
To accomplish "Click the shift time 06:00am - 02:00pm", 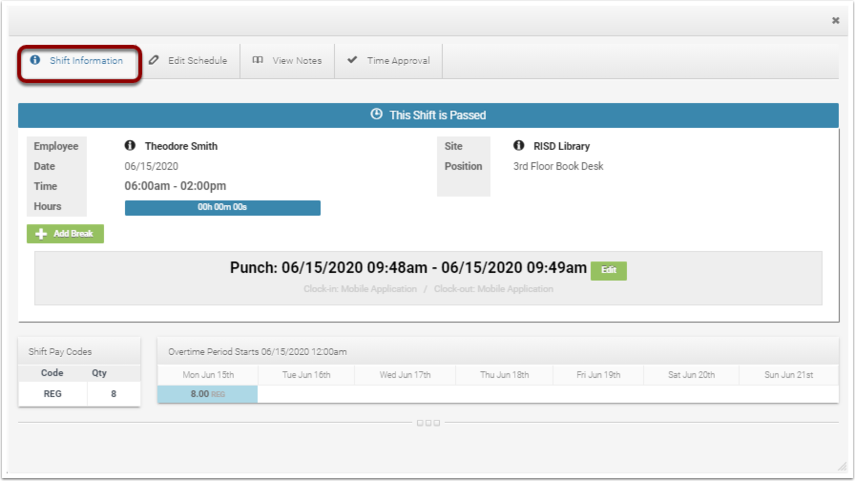I will (175, 186).
